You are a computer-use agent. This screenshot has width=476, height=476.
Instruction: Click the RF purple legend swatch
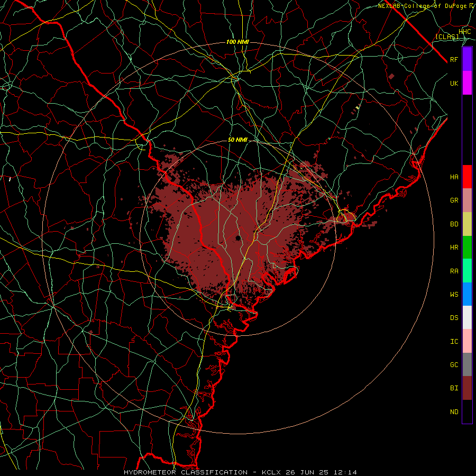point(467,59)
